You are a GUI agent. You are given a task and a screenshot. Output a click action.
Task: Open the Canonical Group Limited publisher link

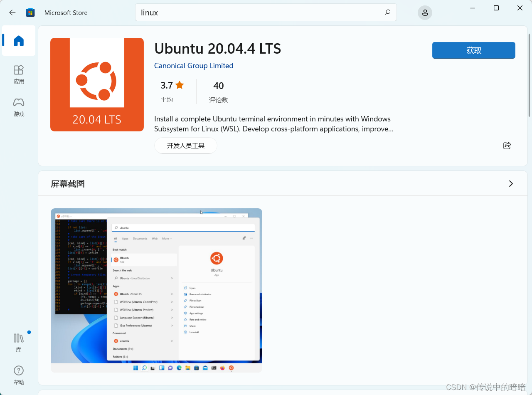pos(194,66)
